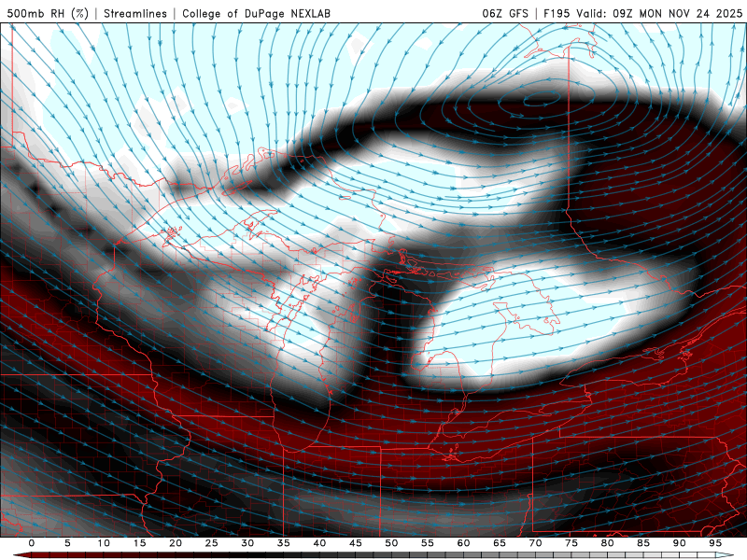Pick the 80 value on the legend
The width and height of the screenshot is (747, 560).
click(x=608, y=543)
